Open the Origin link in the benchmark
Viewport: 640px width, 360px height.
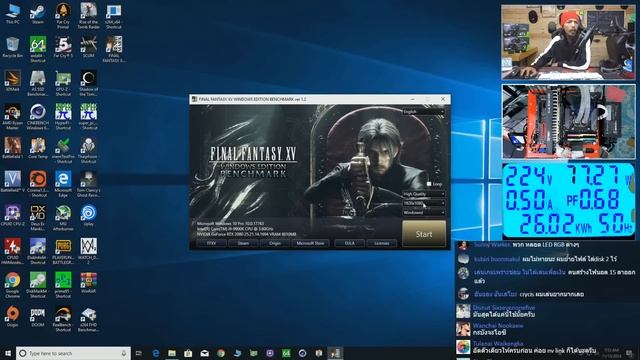click(275, 243)
